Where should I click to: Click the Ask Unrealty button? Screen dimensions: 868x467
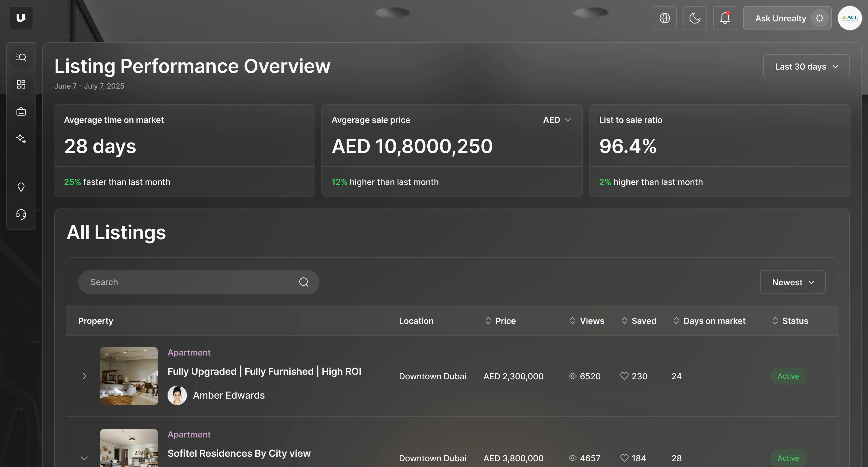point(787,18)
